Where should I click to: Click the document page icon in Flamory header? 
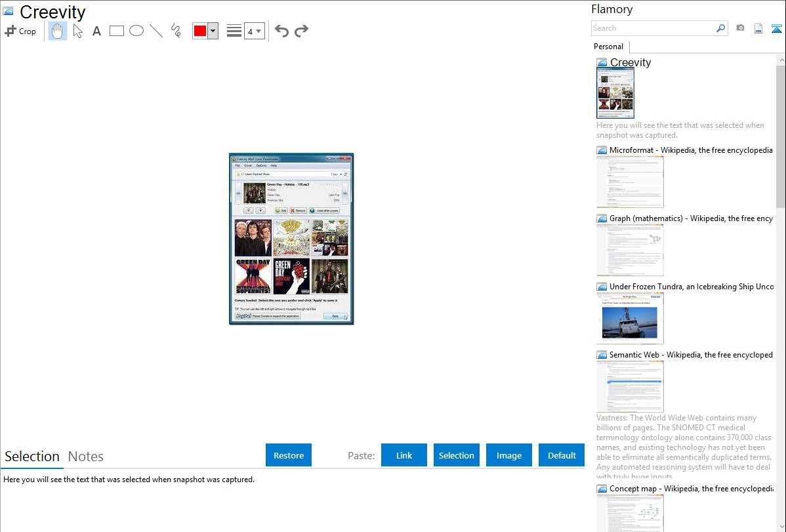coord(758,28)
